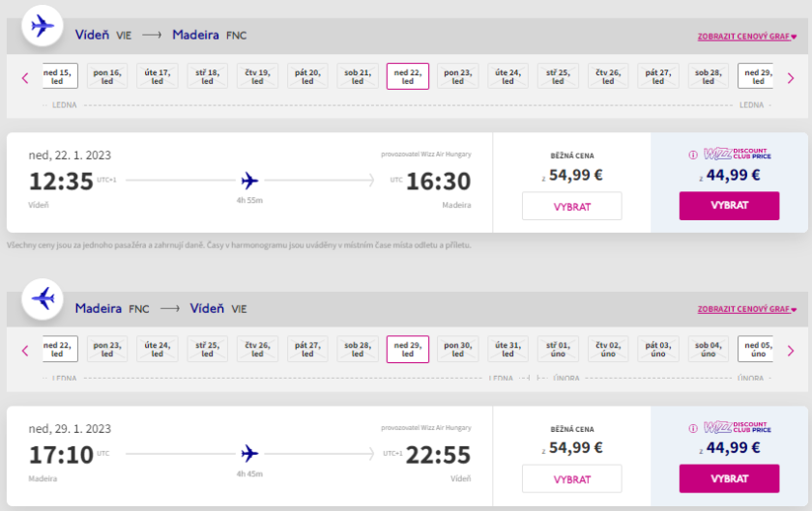The image size is (812, 511).
Task: Select Wizz Discount Club price for 12:35 flight
Action: [x=729, y=206]
